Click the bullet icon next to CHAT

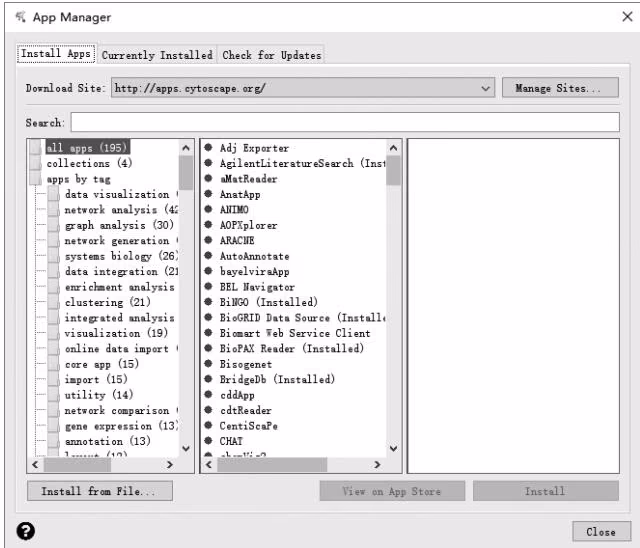[x=208, y=441]
